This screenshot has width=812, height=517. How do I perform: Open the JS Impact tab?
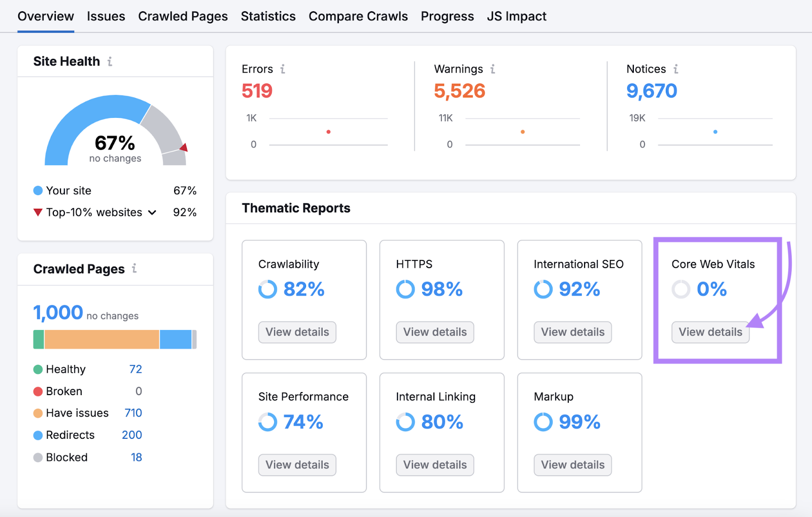(516, 16)
